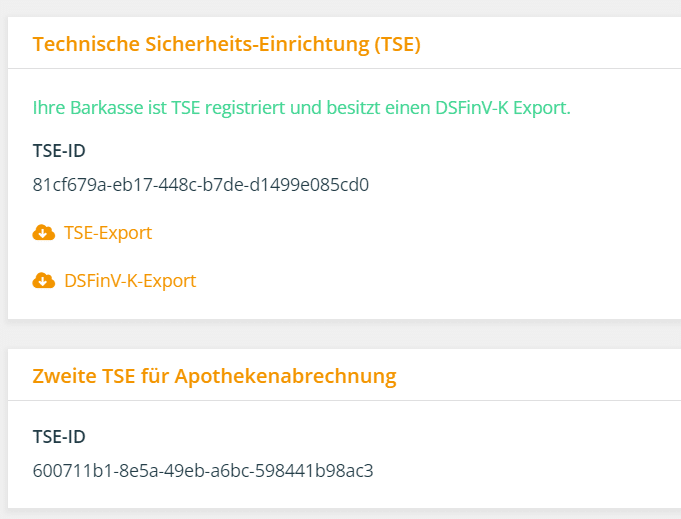Select the TSE-ID value starting with 81cf679a
This screenshot has width=681, height=519.
click(x=201, y=185)
